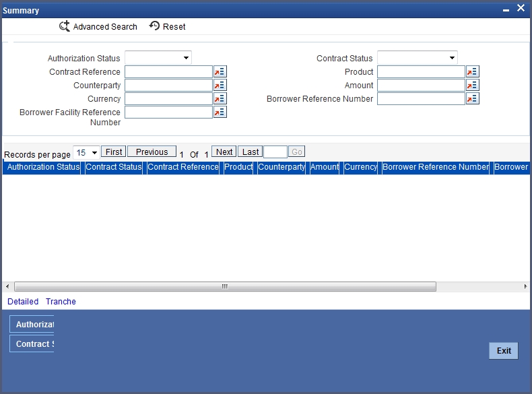Open list of values for Currency
This screenshot has height=394, width=532.
click(x=220, y=99)
